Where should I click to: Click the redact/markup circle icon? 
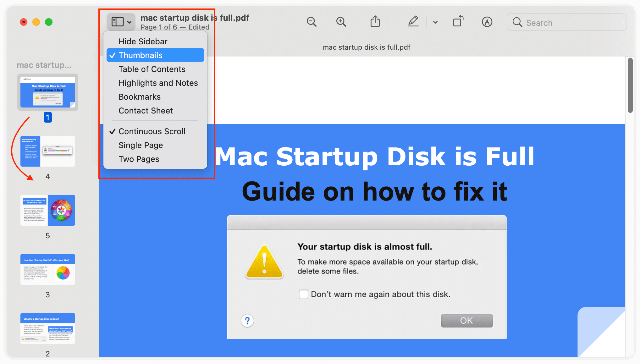[487, 21]
